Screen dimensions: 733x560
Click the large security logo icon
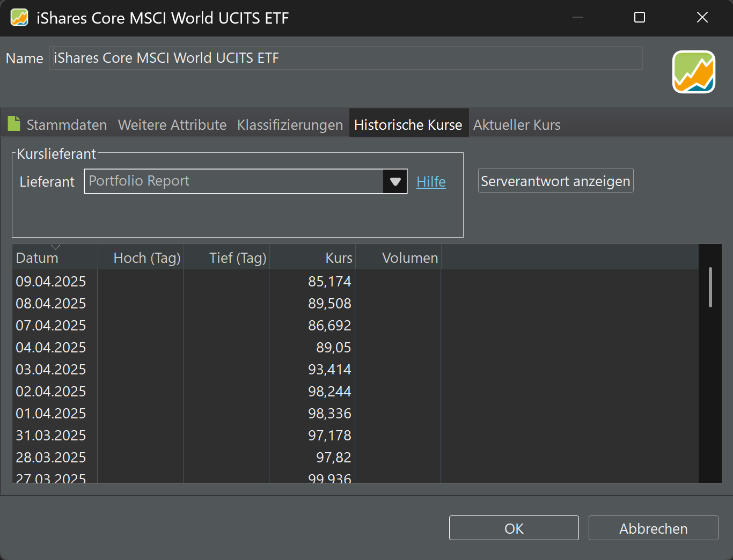pos(694,72)
